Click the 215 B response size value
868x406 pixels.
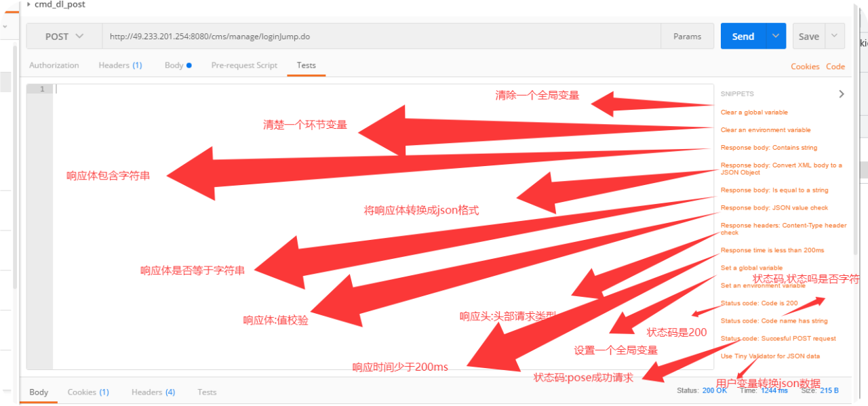[829, 390]
